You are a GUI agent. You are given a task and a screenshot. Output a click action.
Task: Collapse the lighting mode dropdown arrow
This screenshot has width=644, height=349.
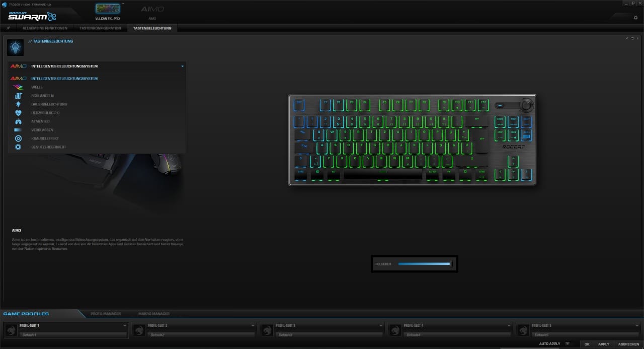pyautogui.click(x=182, y=66)
